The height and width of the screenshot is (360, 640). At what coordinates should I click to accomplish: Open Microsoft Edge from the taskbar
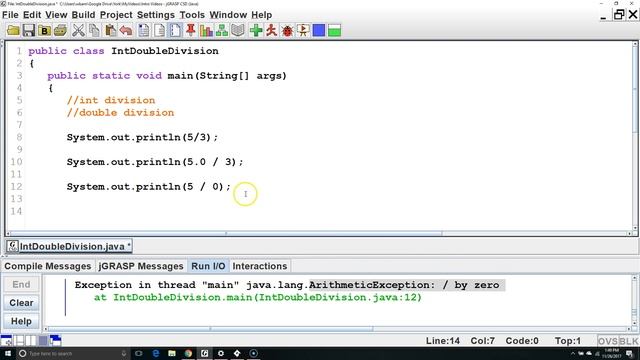pyautogui.click(x=156, y=353)
